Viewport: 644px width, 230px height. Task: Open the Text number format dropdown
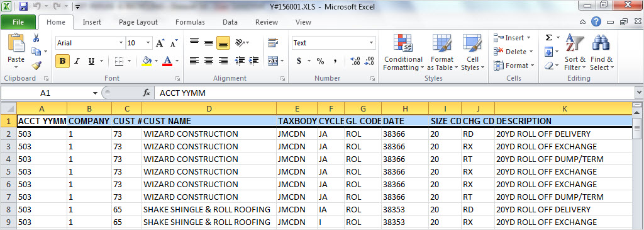pyautogui.click(x=372, y=43)
